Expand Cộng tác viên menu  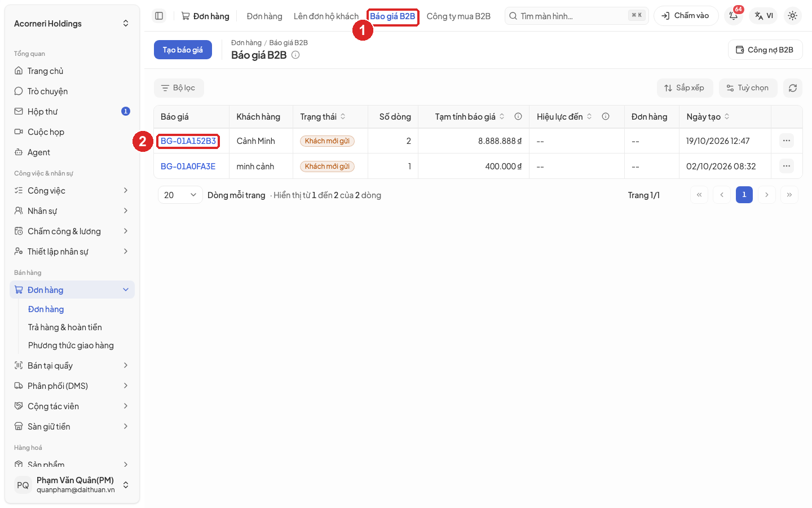(72, 406)
